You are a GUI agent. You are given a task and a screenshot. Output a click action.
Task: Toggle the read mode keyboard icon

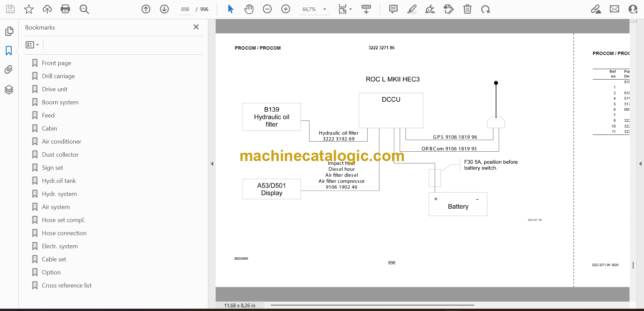tap(366, 9)
